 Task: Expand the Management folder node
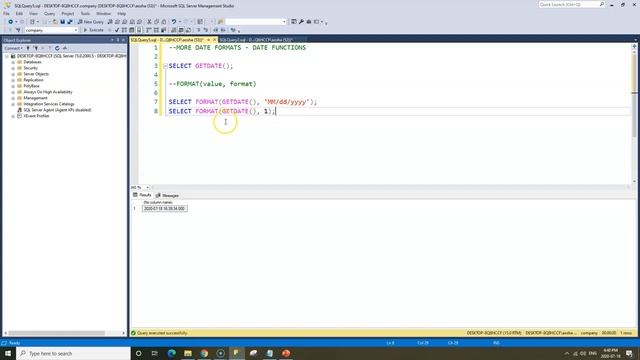[x=13, y=98]
